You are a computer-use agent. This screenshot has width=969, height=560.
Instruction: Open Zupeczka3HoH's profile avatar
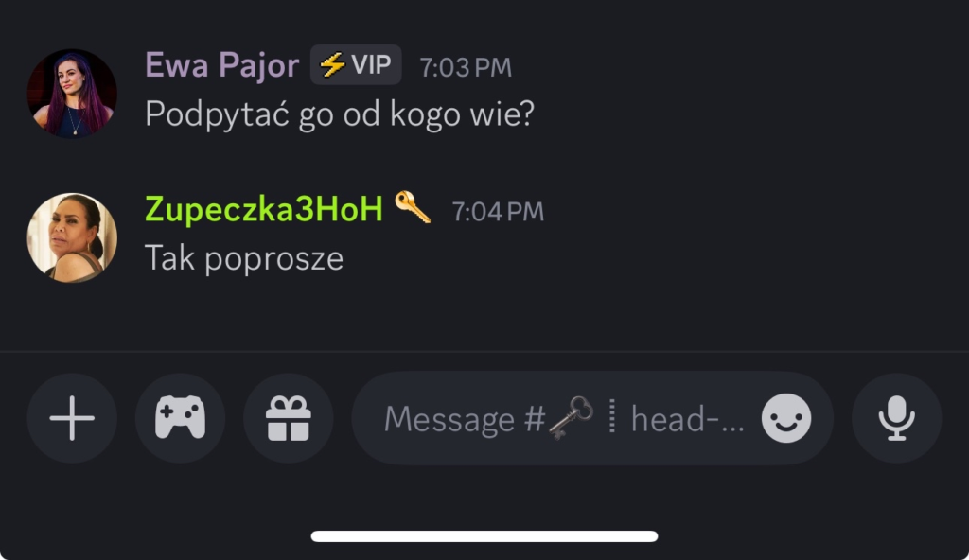click(x=72, y=237)
